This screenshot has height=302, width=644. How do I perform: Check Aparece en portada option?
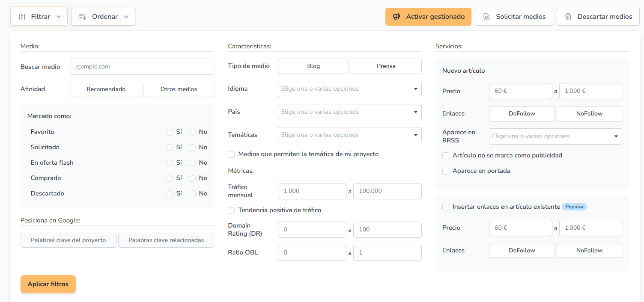[446, 171]
